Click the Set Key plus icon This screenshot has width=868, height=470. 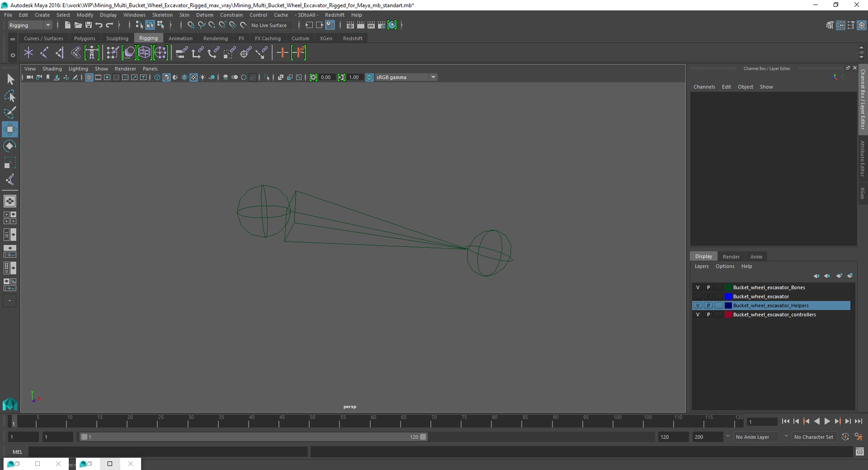(x=282, y=53)
